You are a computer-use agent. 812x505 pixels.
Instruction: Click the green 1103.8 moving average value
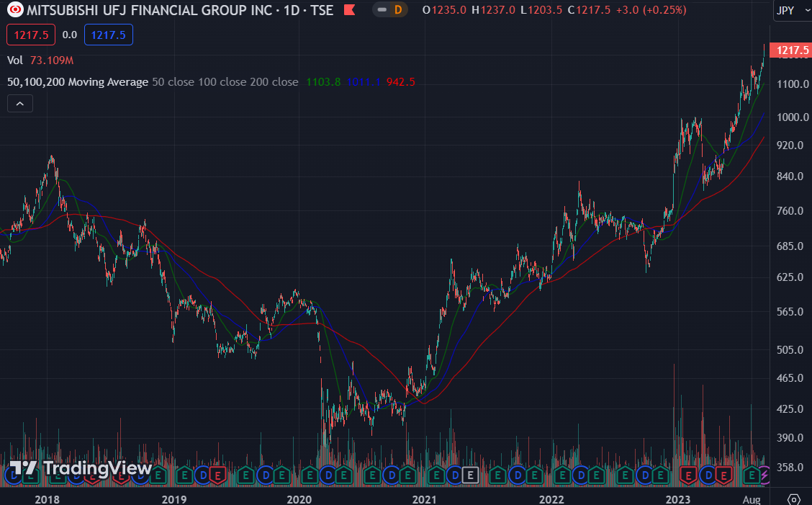click(323, 82)
